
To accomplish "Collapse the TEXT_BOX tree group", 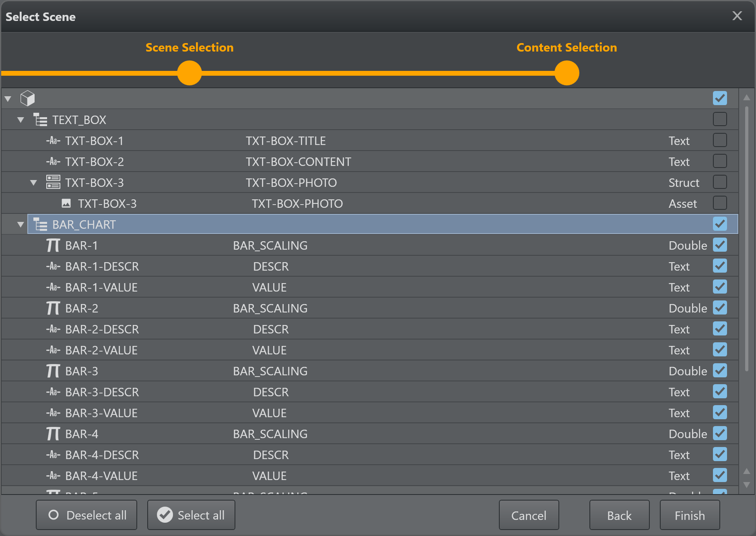I will (21, 120).
